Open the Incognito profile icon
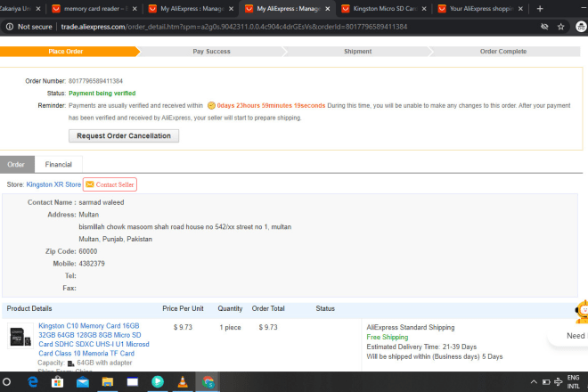The image size is (588, 392). point(581,27)
